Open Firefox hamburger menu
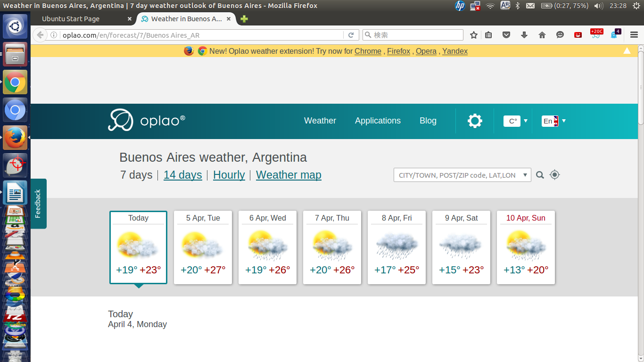Screen dimensions: 644x362 [x=634, y=35]
